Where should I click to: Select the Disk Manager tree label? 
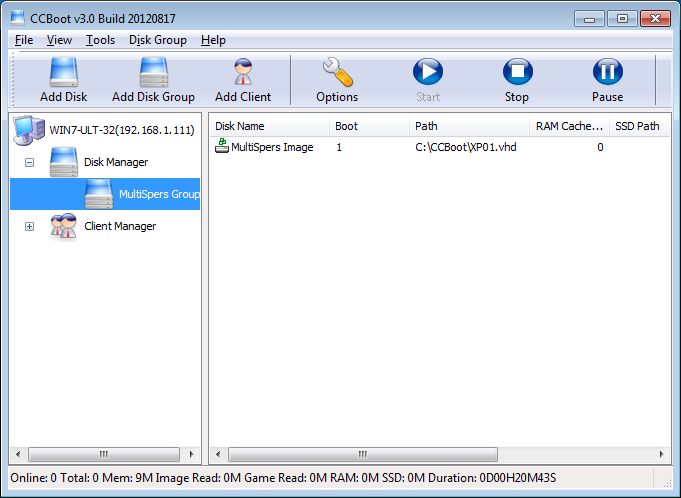tap(116, 162)
